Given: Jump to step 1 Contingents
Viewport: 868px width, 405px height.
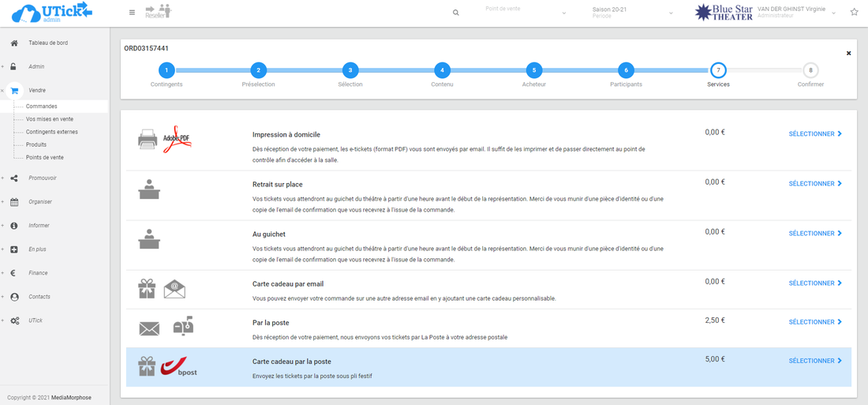Looking at the screenshot, I should (166, 70).
